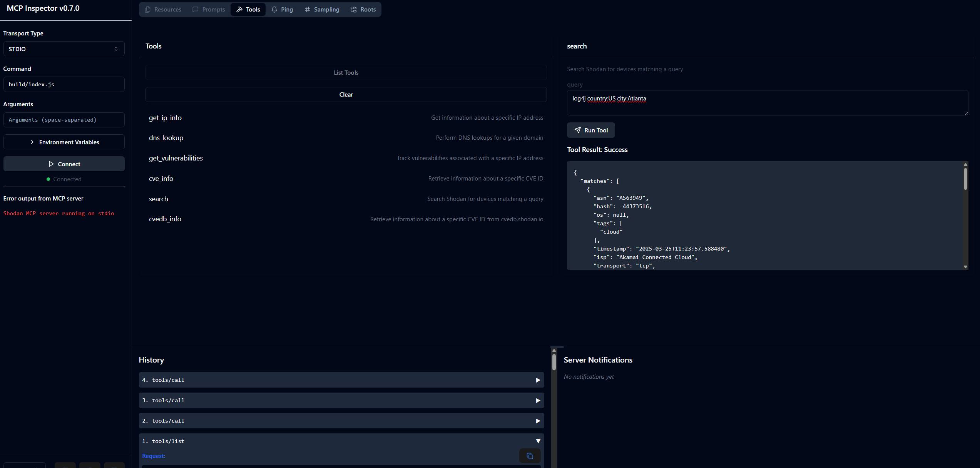Open the Resources tab with files icon
The image size is (980, 468).
pyautogui.click(x=163, y=10)
